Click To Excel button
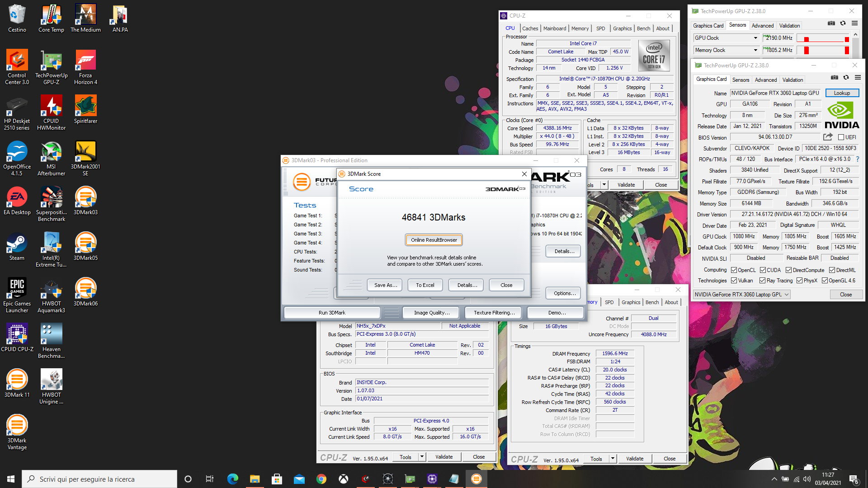 pyautogui.click(x=425, y=285)
